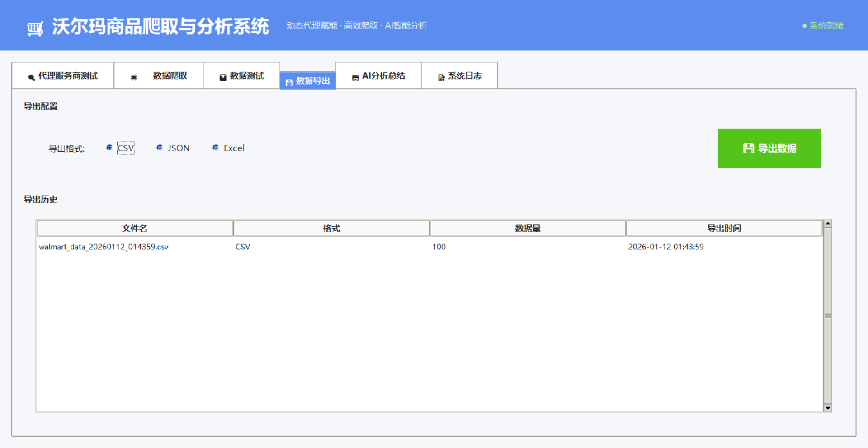Click the CSV format cell in history row
This screenshot has width=868, height=448.
pyautogui.click(x=243, y=247)
